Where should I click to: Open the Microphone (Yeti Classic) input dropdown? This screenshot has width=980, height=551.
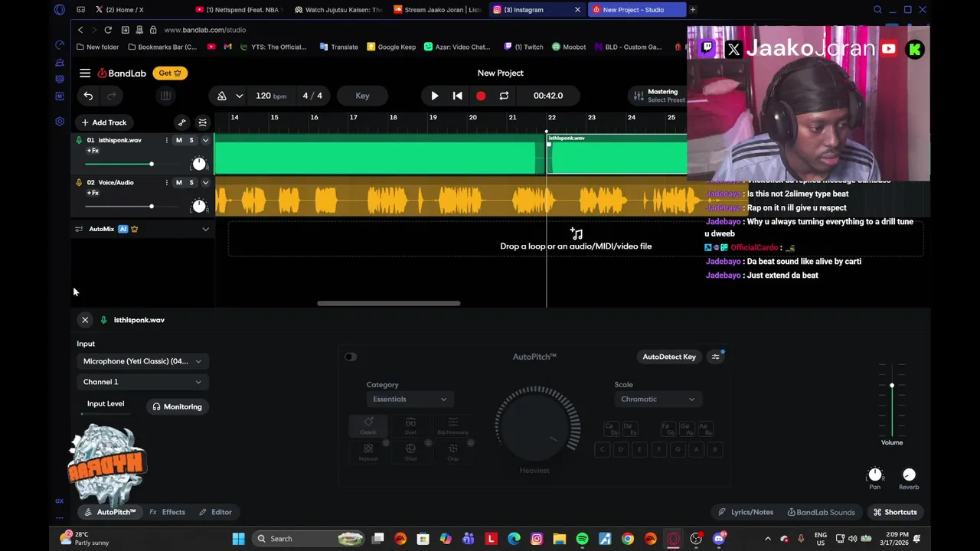pyautogui.click(x=142, y=361)
